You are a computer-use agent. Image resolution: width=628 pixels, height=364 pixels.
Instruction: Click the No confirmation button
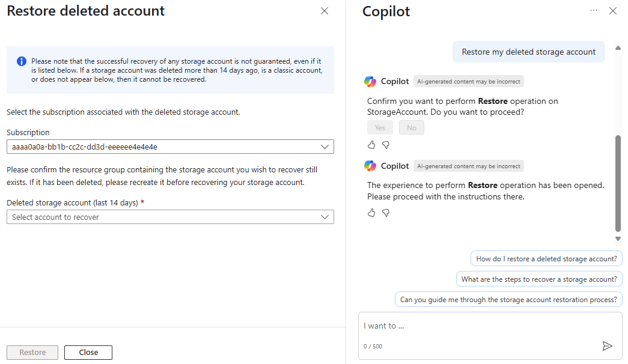(411, 128)
